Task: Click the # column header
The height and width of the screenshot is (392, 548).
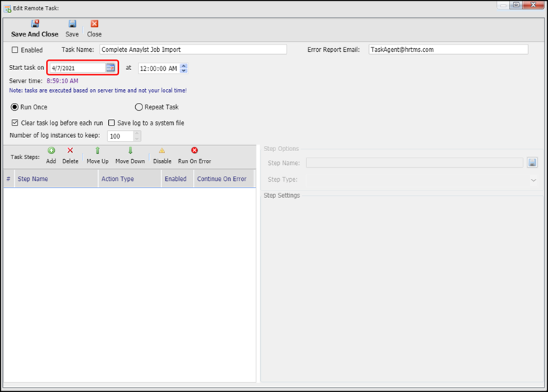Action: [9, 179]
